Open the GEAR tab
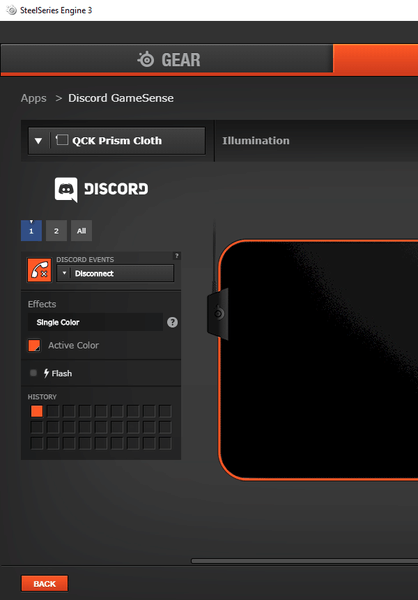The width and height of the screenshot is (418, 600). (x=167, y=60)
